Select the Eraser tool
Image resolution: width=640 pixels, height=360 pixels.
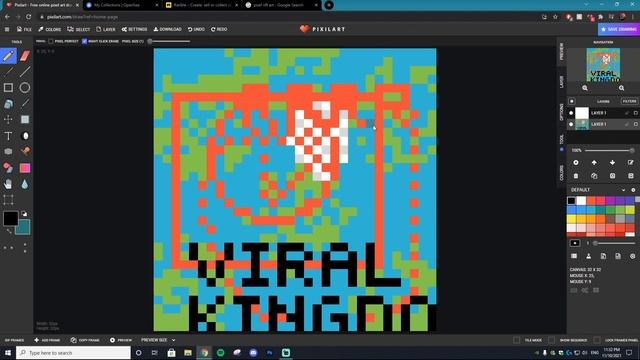coord(25,56)
